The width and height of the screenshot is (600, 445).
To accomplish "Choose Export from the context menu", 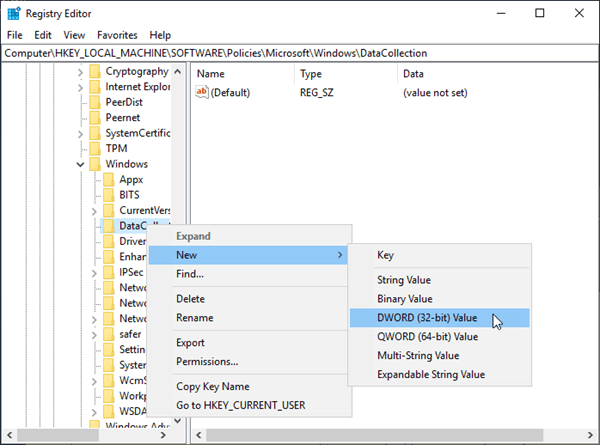I will [x=248, y=342].
